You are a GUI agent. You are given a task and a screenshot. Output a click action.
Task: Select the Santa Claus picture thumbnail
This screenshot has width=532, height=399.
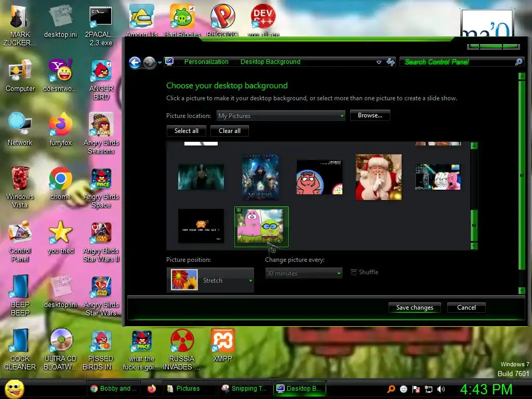pyautogui.click(x=379, y=177)
